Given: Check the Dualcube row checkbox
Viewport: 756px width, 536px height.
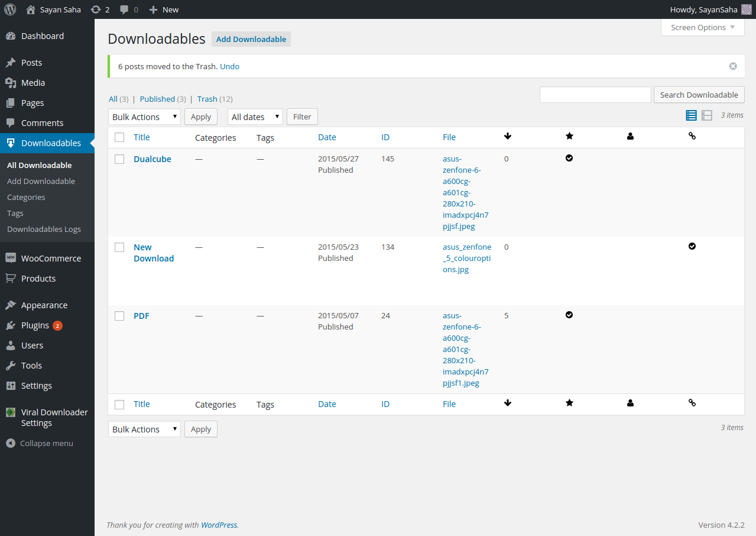Looking at the screenshot, I should (119, 159).
